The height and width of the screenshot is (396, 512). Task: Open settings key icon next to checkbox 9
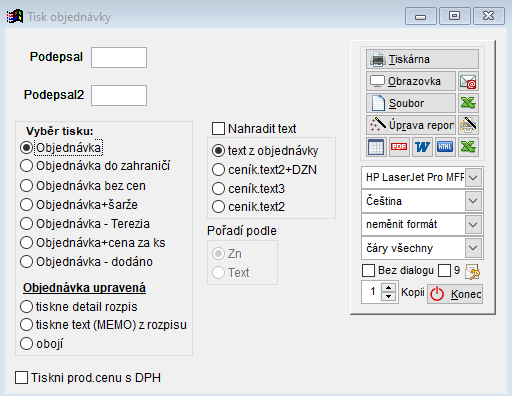(x=473, y=272)
